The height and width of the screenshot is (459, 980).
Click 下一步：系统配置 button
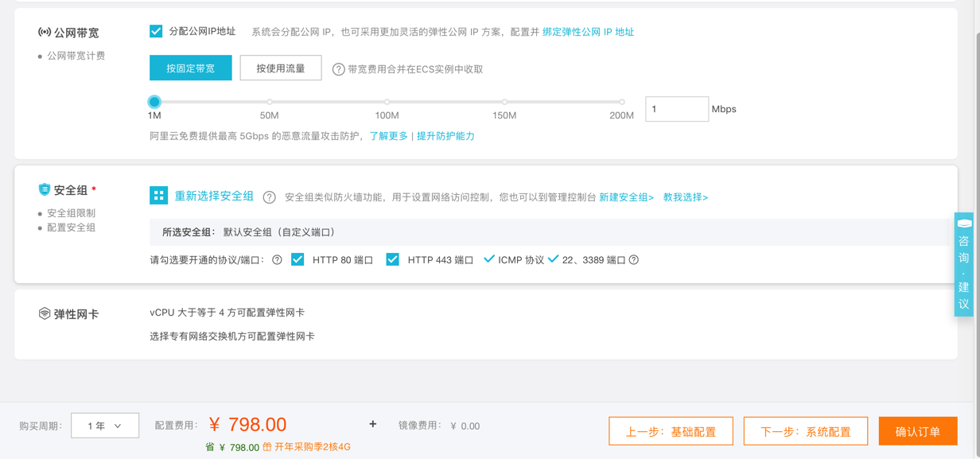(x=805, y=431)
